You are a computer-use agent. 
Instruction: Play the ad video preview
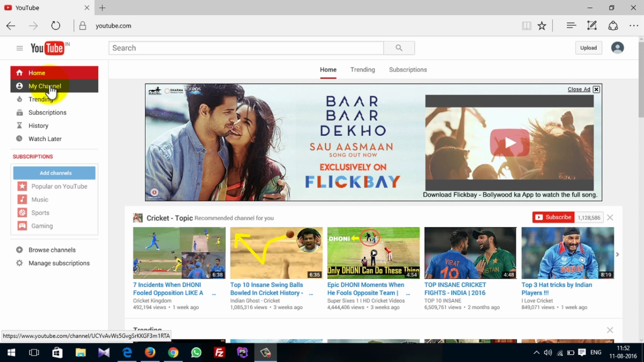coord(509,142)
